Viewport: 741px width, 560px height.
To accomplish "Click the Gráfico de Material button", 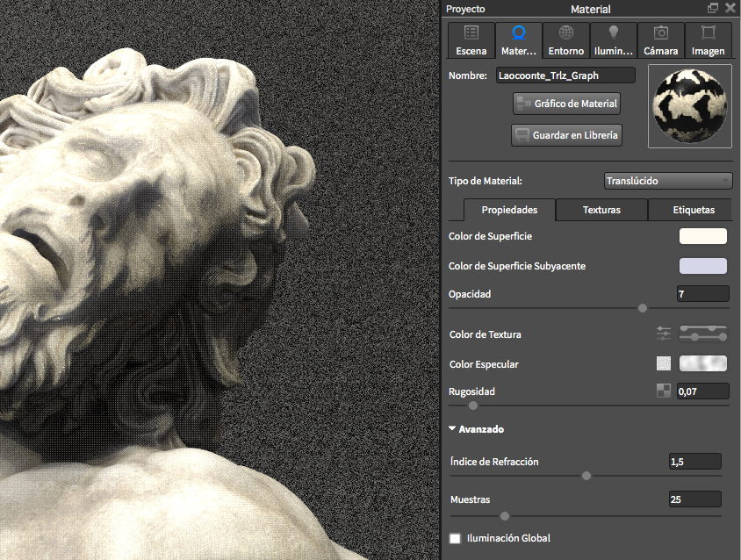I will pos(566,104).
